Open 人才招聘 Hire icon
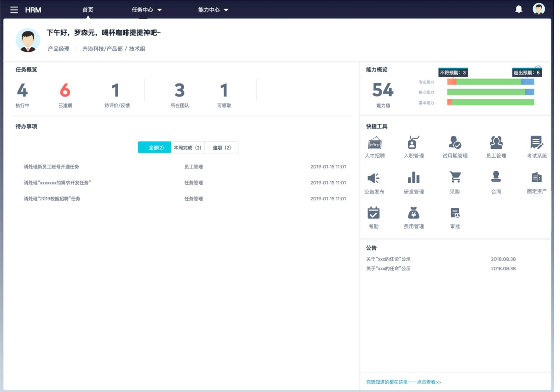Screen dimensions: 560x392 (374, 143)
